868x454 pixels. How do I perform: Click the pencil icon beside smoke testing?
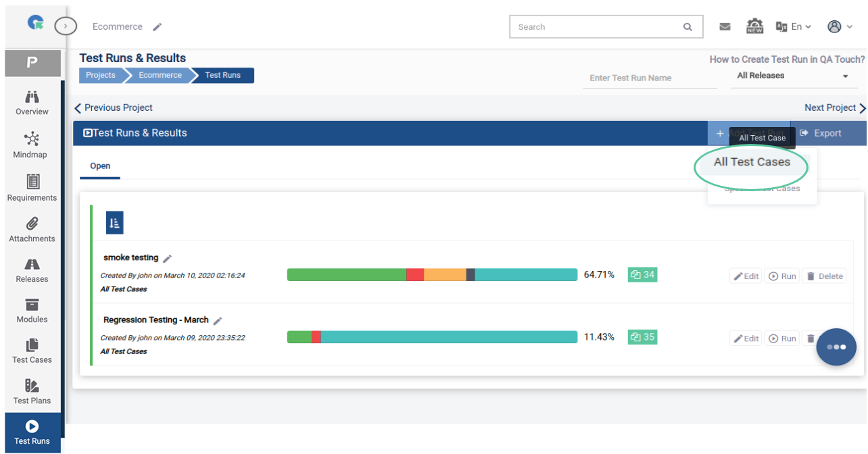[x=167, y=258]
